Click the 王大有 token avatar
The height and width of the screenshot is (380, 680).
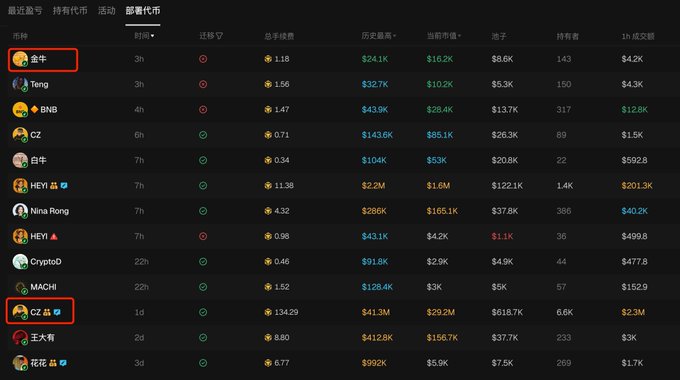20,337
